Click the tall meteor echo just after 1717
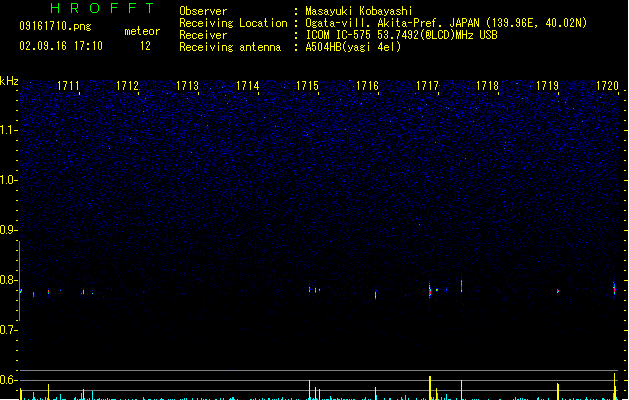Screen dimensions: 629x400 pos(461,284)
